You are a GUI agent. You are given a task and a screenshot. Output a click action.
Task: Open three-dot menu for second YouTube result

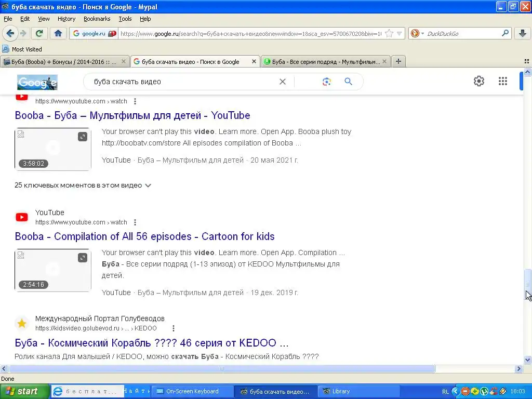[x=135, y=222]
